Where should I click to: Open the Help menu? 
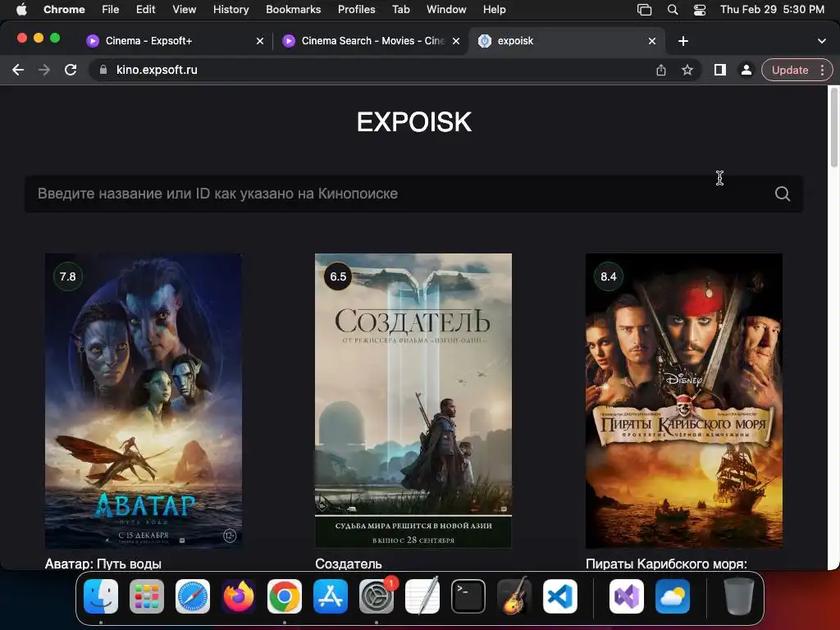click(x=494, y=9)
